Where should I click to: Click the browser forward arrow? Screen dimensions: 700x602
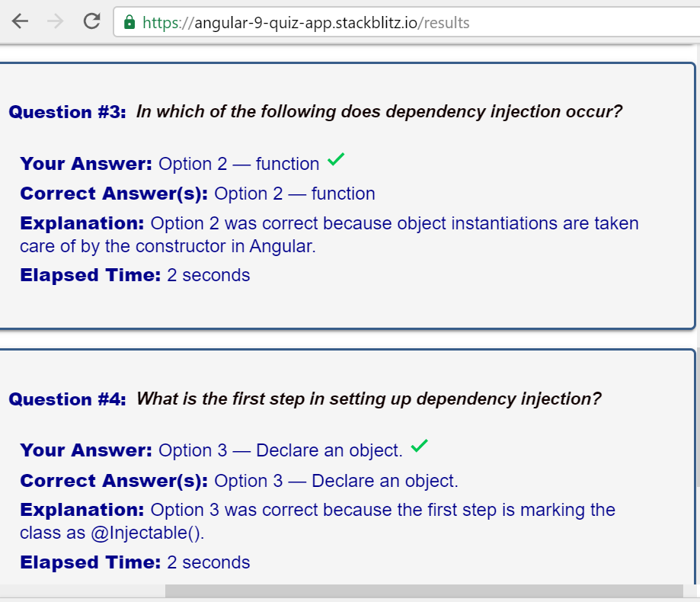coord(56,22)
